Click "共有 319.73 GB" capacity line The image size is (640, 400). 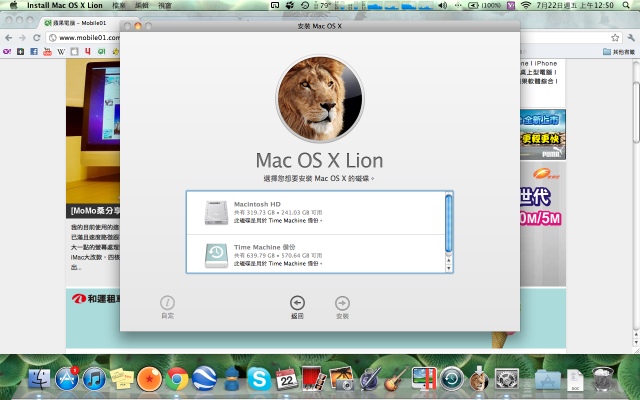pos(278,212)
